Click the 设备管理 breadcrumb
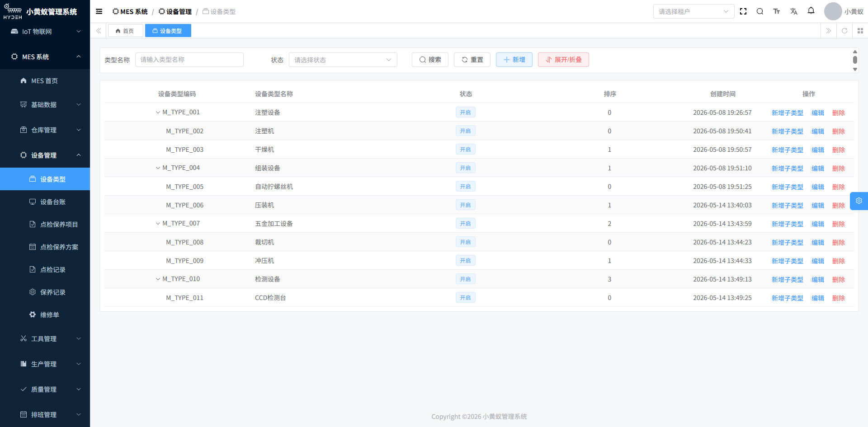 point(175,11)
